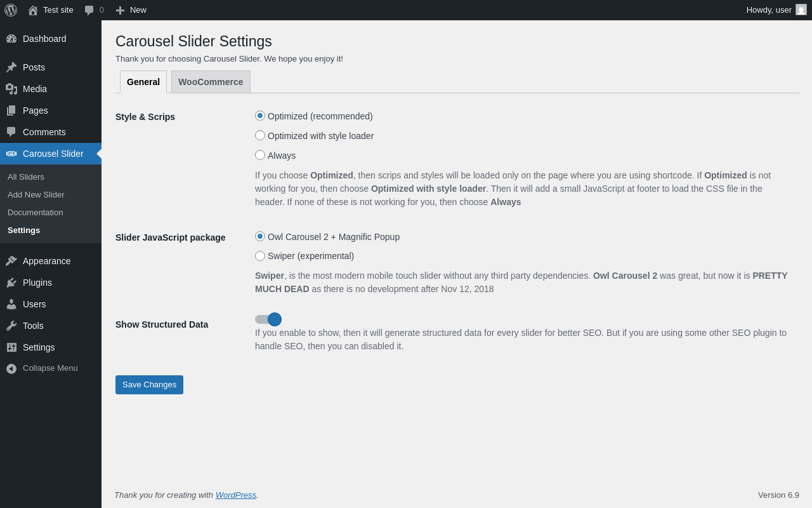The width and height of the screenshot is (812, 508).
Task: Expand the Appearance menu
Action: coord(46,261)
